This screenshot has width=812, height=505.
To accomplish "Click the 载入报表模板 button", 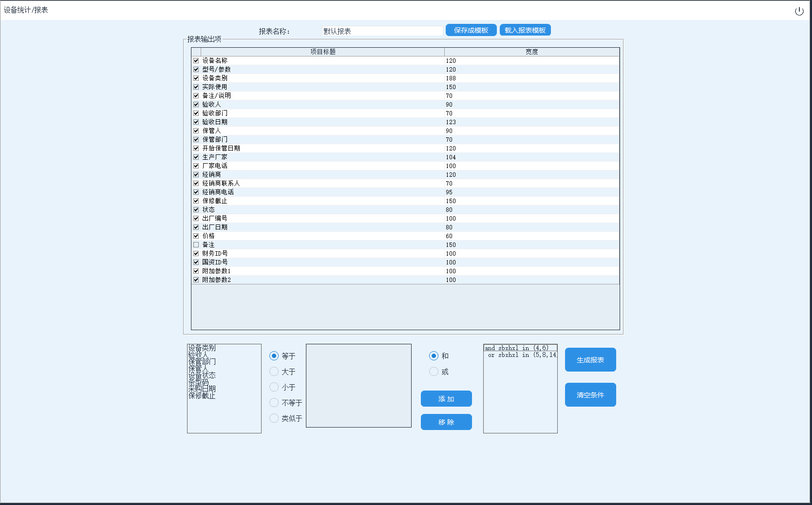I will click(525, 30).
